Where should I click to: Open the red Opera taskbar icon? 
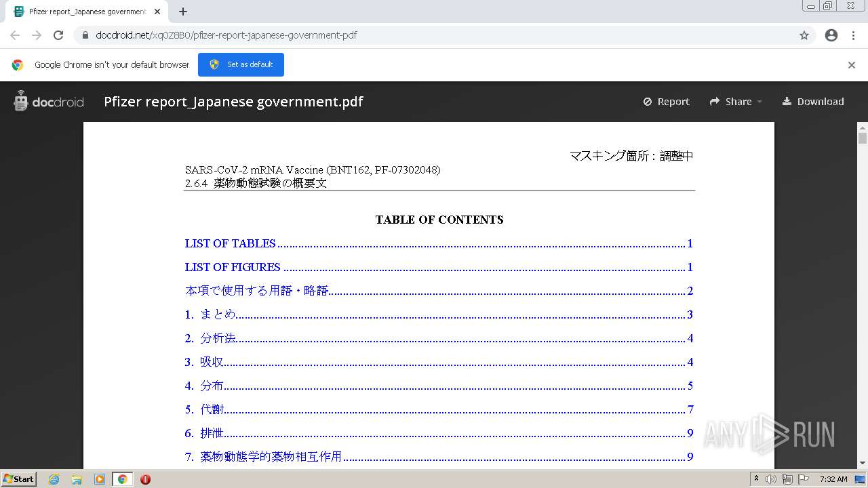pos(145,479)
